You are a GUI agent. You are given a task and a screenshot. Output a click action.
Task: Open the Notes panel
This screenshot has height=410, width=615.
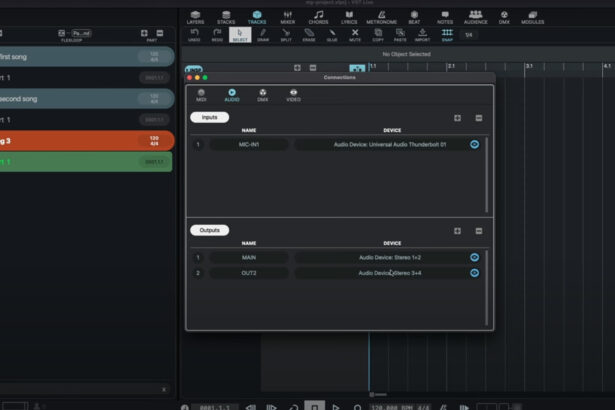tap(445, 18)
